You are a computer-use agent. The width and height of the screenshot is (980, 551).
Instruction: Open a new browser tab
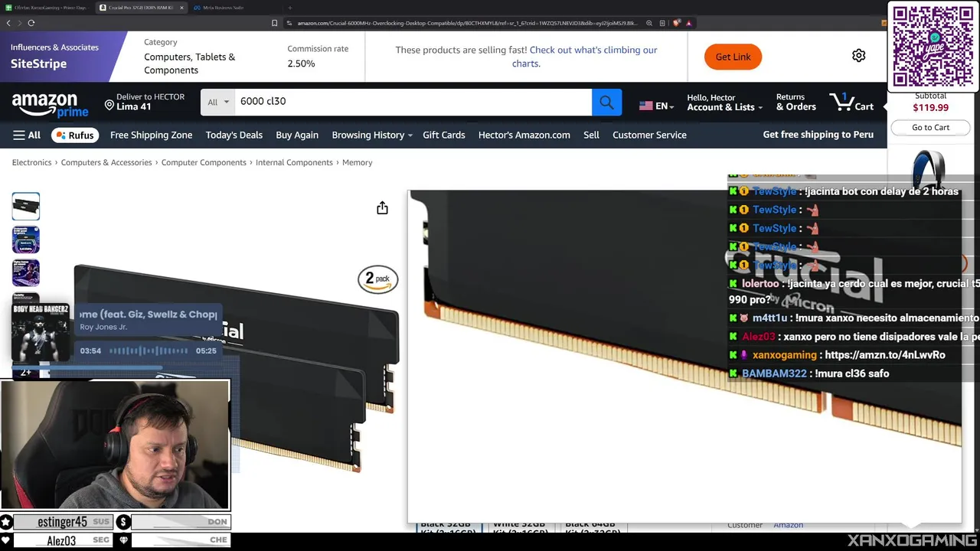click(289, 8)
